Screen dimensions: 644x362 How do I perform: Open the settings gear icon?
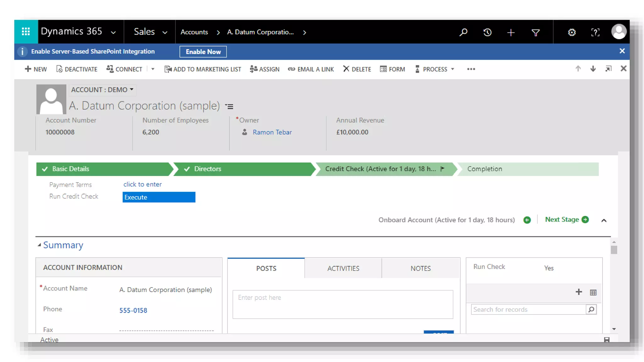(572, 32)
